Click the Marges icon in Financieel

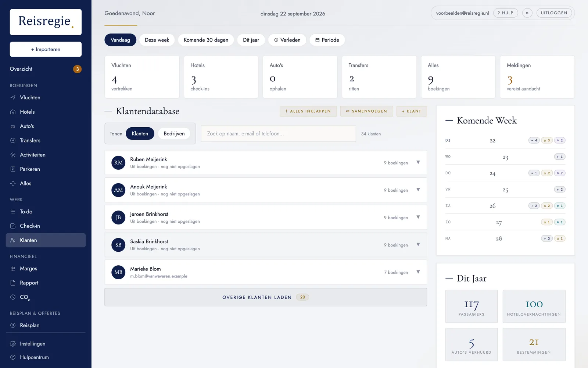pyautogui.click(x=13, y=269)
